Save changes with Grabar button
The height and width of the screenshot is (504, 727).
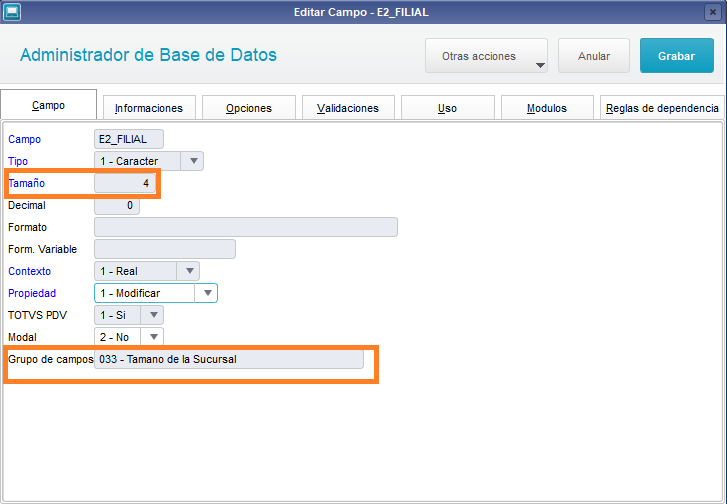coord(676,56)
